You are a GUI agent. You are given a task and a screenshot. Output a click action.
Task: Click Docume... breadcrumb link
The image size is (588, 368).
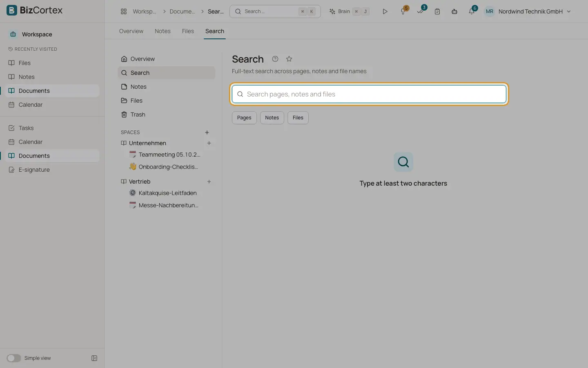(x=182, y=11)
